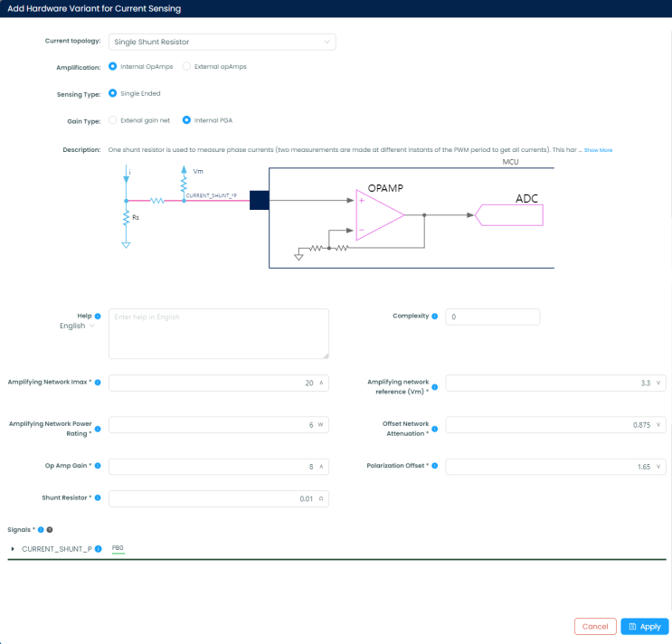Open the Current topology dropdown
Screen dimensions: 672x644
[222, 42]
